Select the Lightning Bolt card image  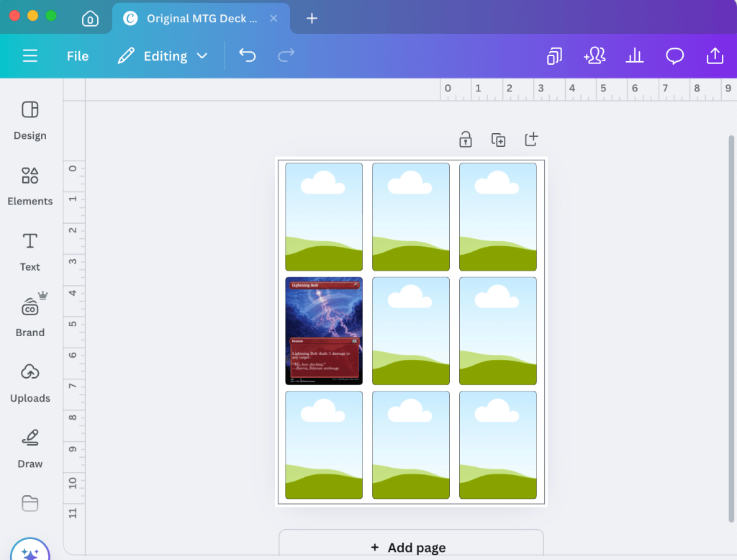[x=324, y=331]
